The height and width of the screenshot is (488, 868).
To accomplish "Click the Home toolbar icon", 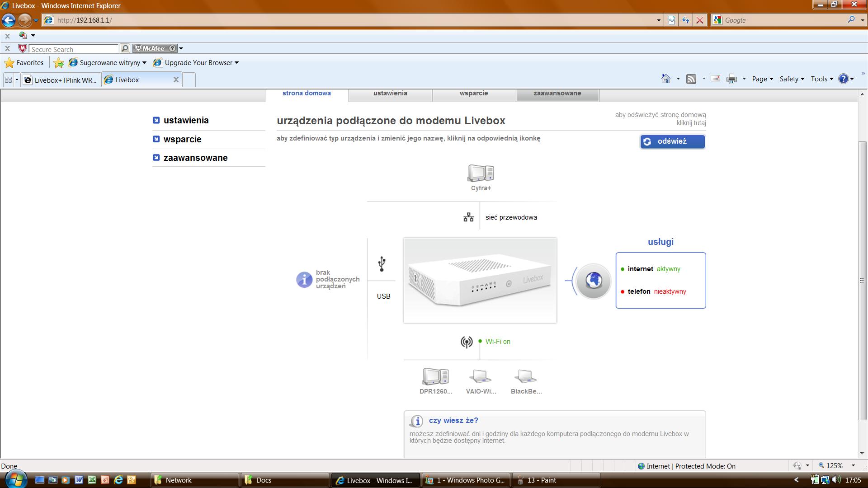I will point(666,79).
